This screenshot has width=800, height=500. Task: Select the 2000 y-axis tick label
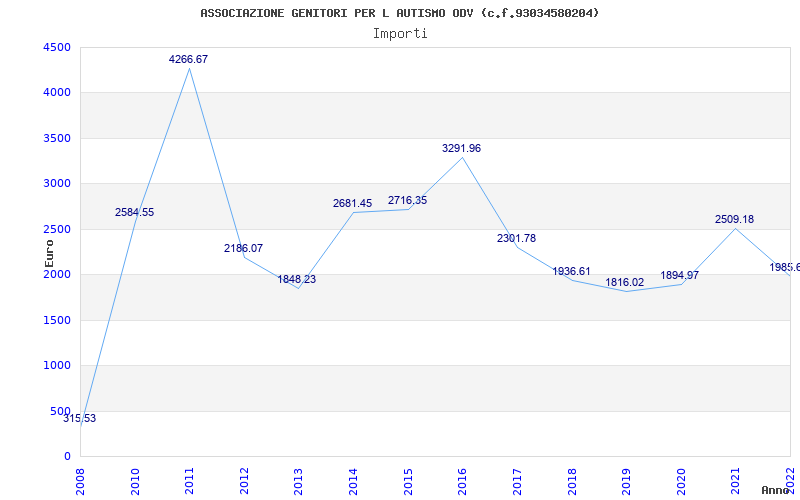(57, 274)
